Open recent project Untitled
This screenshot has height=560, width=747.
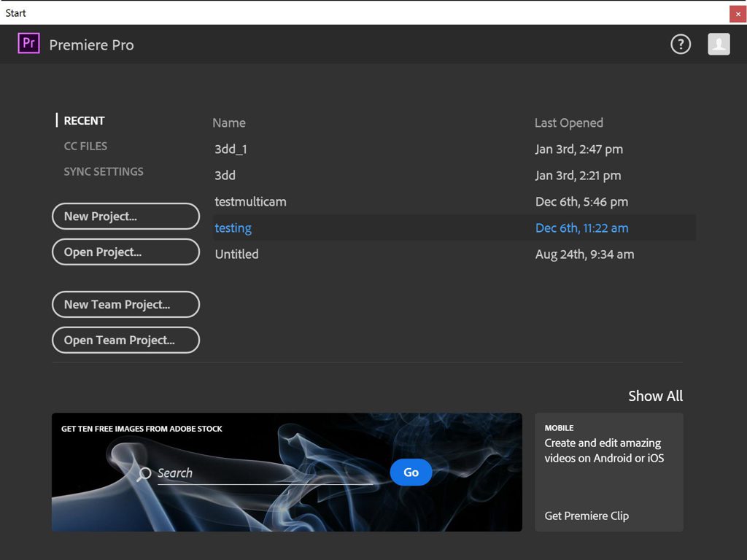237,254
